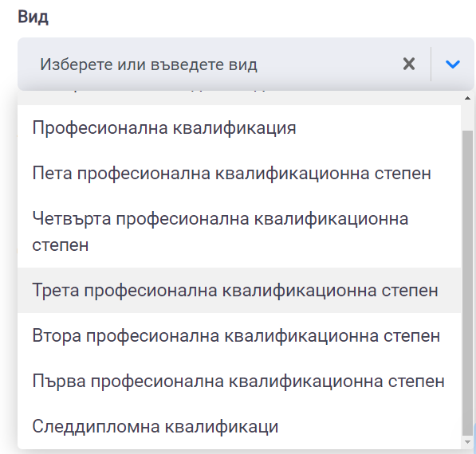
Task: Click scrollbar track above the thumb
Action: [467, 117]
